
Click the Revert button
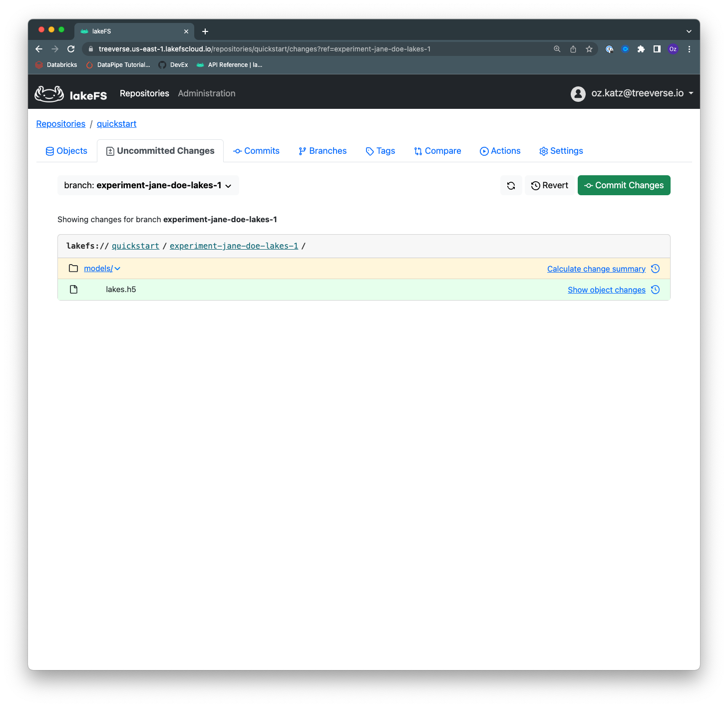click(550, 185)
